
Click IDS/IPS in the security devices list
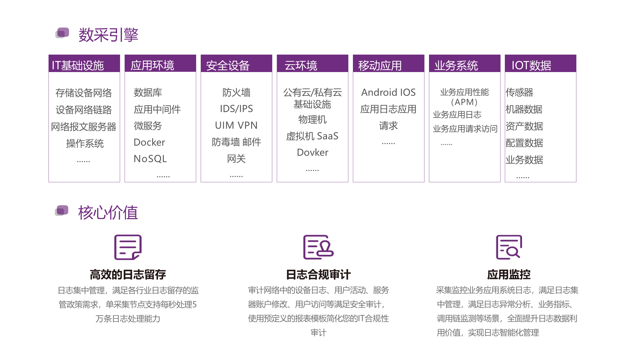(236, 109)
